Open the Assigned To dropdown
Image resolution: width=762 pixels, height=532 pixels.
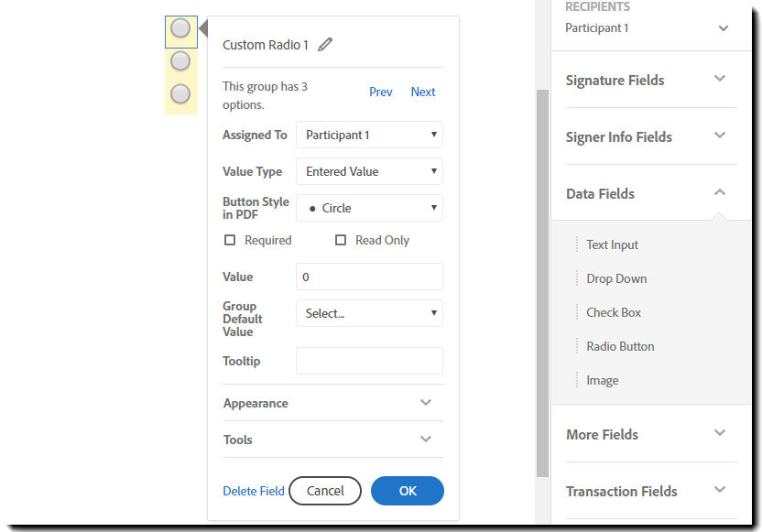click(369, 135)
